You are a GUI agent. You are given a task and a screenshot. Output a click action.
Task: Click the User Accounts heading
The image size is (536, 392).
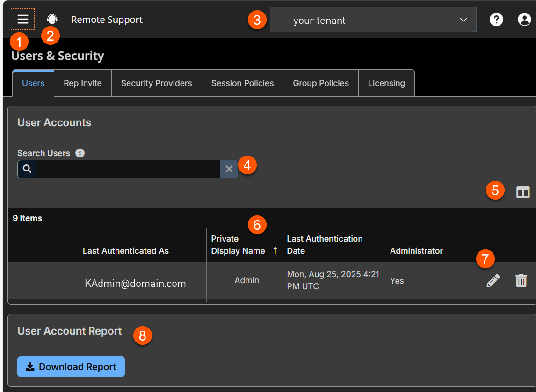pyautogui.click(x=54, y=122)
